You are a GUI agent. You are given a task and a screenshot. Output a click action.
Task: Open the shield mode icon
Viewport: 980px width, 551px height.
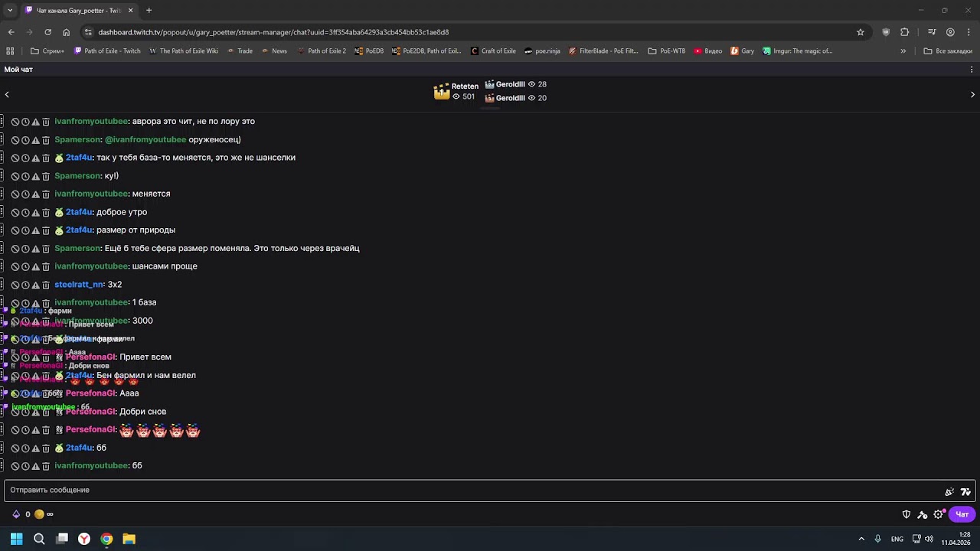(x=906, y=514)
